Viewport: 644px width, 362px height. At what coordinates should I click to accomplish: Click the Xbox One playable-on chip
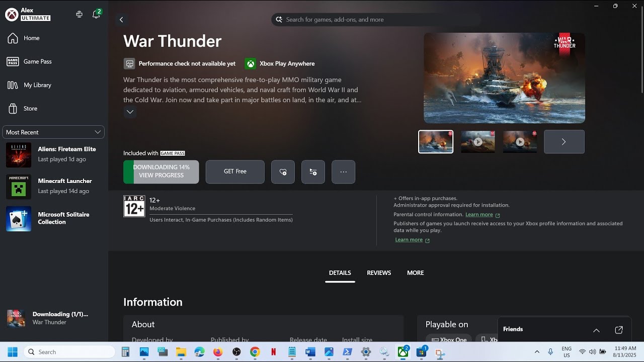[x=449, y=340]
